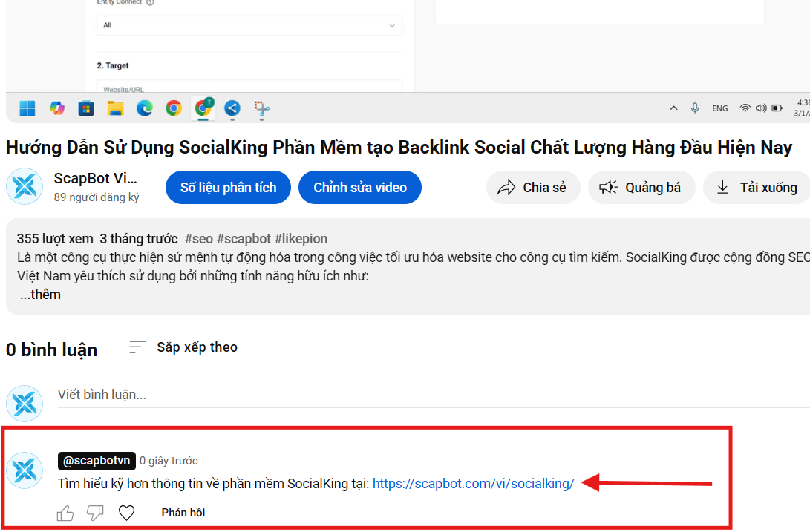Like the @scapbotvn comment
Viewport: 810px width, 532px height.
point(65,513)
